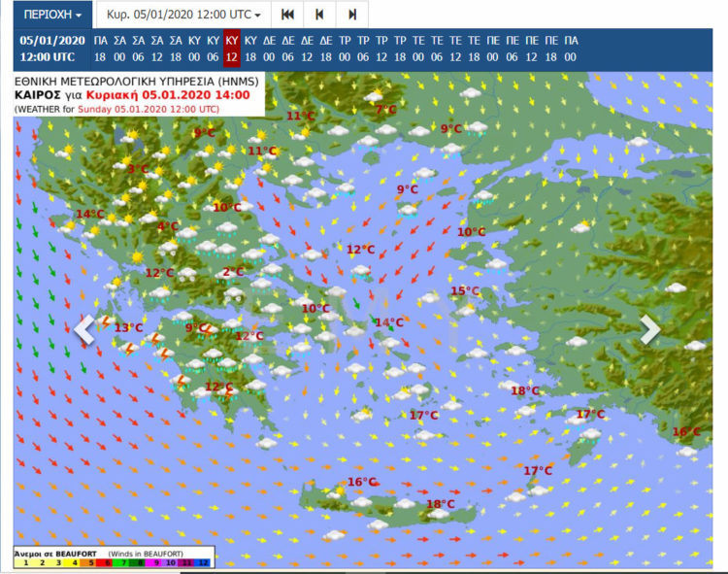Click the 7°C temperature label
728x574 pixels.
click(385, 110)
